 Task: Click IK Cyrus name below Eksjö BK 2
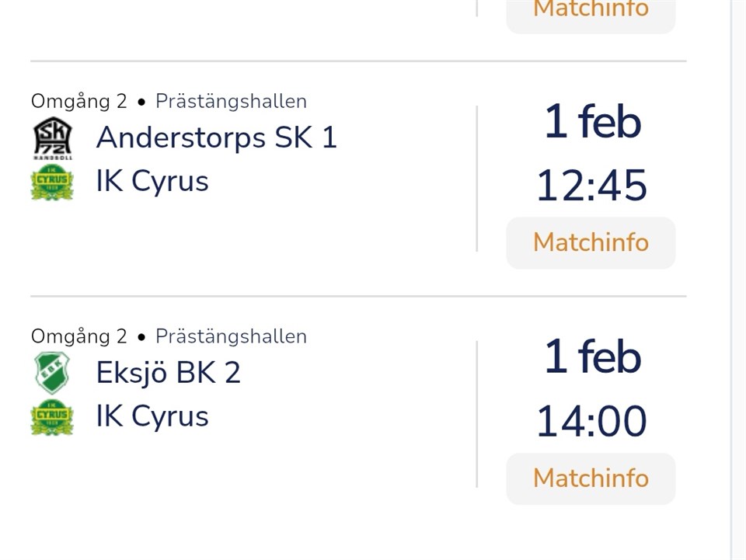(152, 417)
